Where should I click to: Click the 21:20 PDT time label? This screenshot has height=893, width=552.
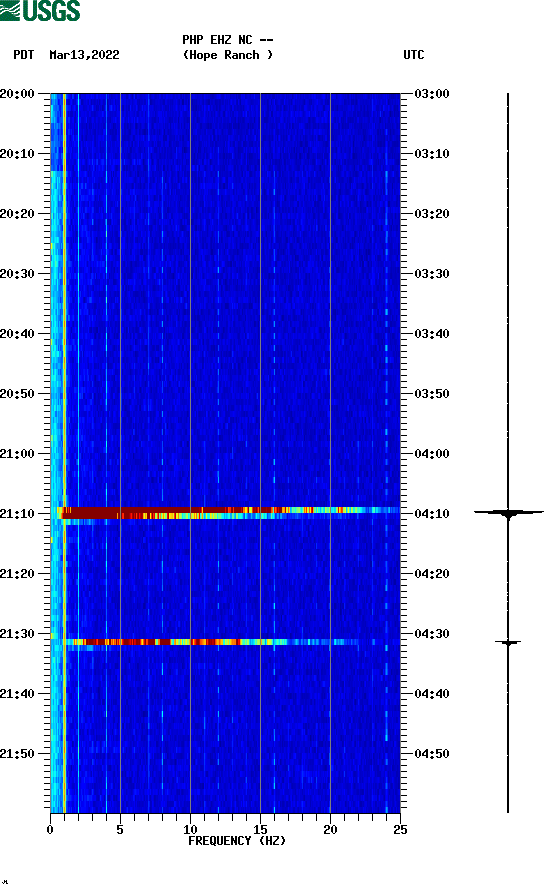(x=17, y=574)
